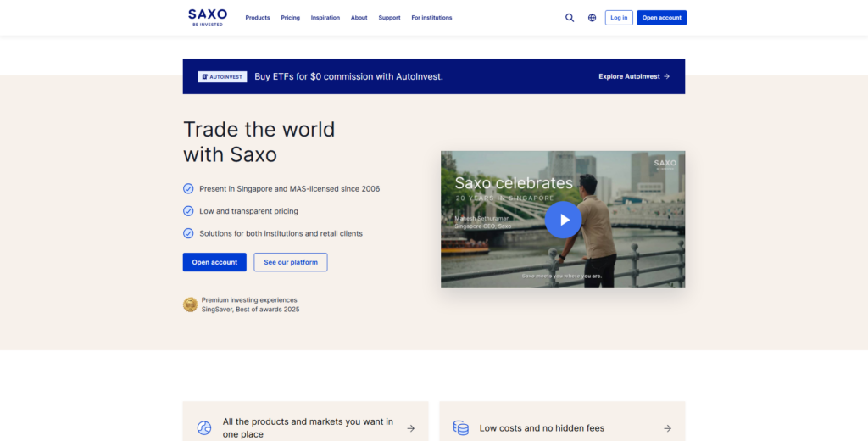Open the search magnifier icon
868x441 pixels.
[x=570, y=18]
